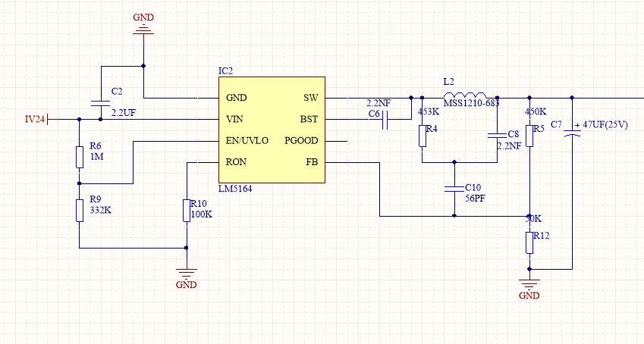Click the "C7" designator text
This screenshot has height=344, width=644.
coord(556,124)
